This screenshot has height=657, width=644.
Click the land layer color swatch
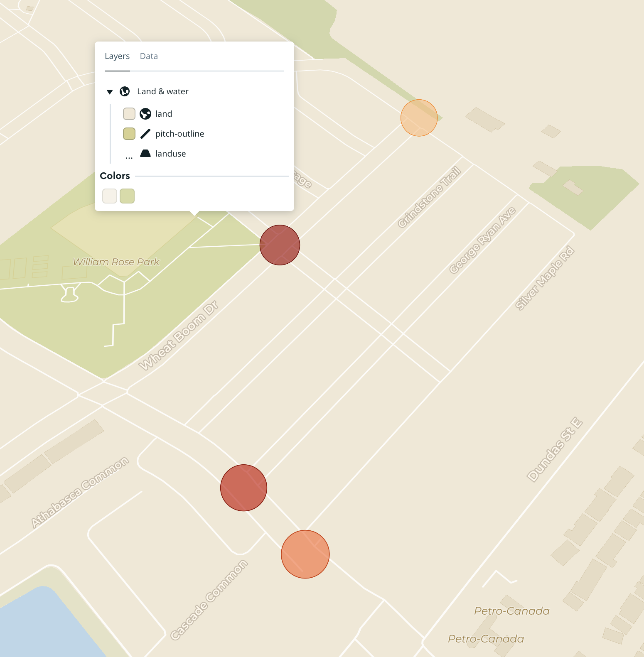click(x=129, y=114)
